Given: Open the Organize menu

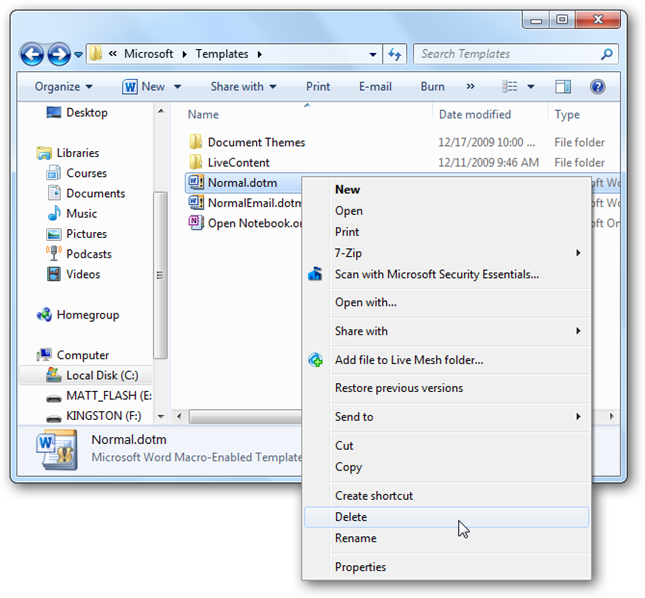Looking at the screenshot, I should 63,87.
